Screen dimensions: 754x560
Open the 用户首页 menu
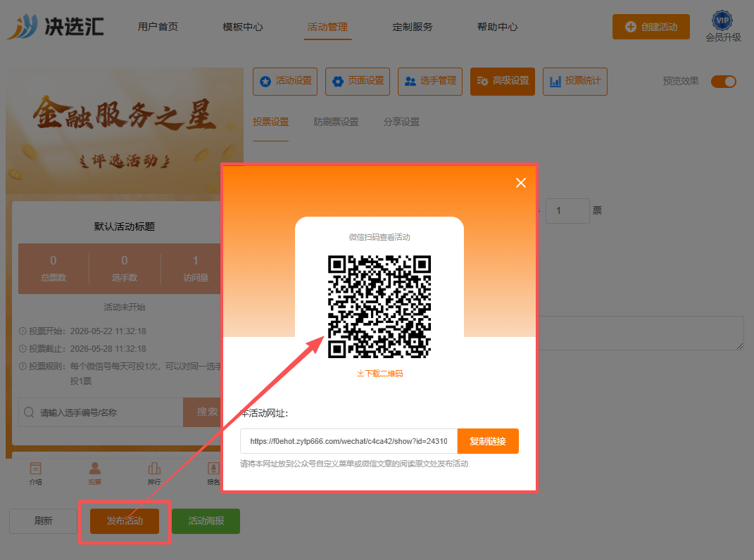tap(158, 27)
